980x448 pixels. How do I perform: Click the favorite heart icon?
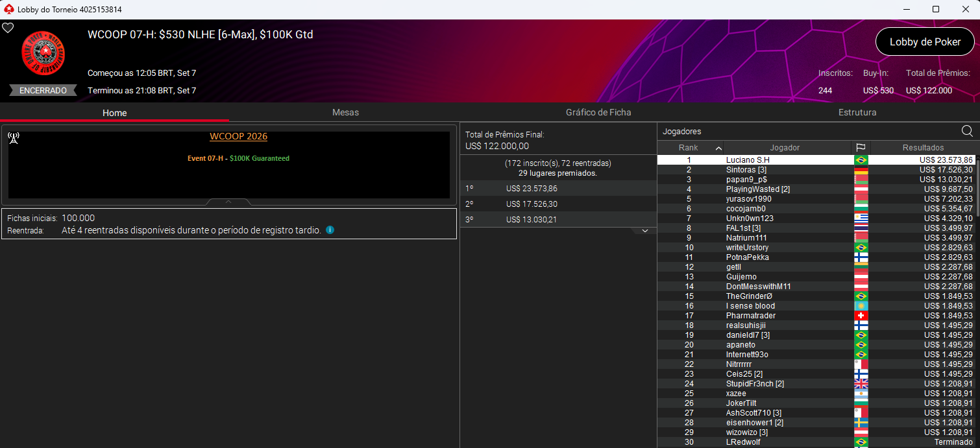8,28
